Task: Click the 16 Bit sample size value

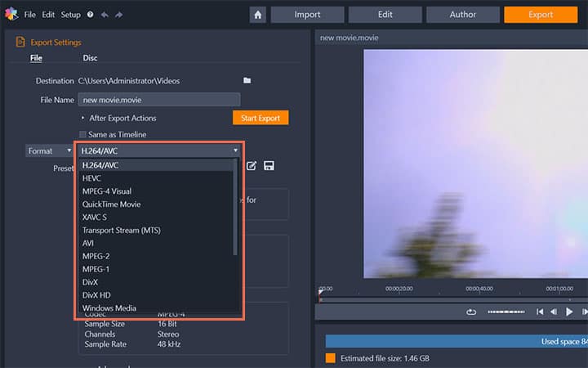Action: pos(167,324)
